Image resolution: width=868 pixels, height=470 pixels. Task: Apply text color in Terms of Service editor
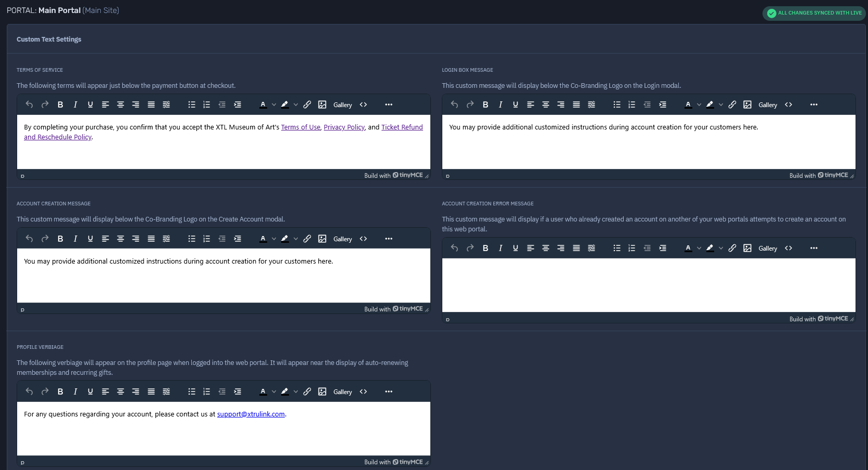click(263, 105)
